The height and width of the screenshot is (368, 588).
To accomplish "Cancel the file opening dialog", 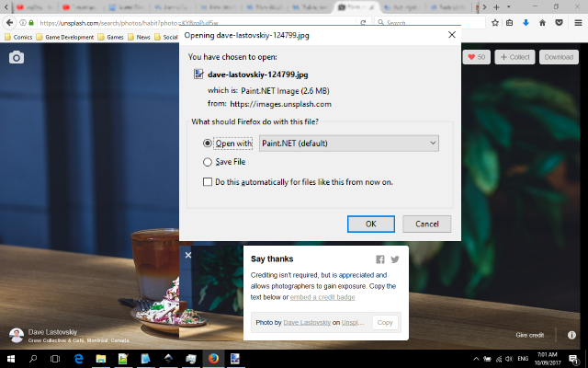I will (426, 224).
